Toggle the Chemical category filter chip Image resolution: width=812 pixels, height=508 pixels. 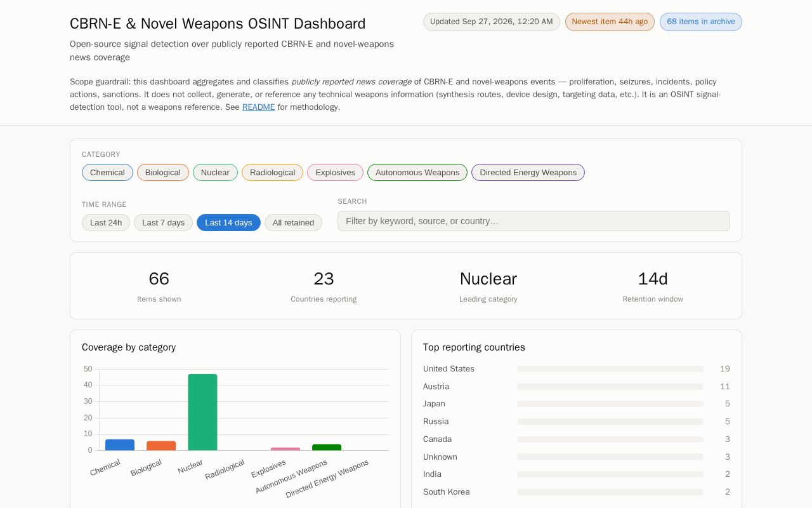[x=107, y=173]
